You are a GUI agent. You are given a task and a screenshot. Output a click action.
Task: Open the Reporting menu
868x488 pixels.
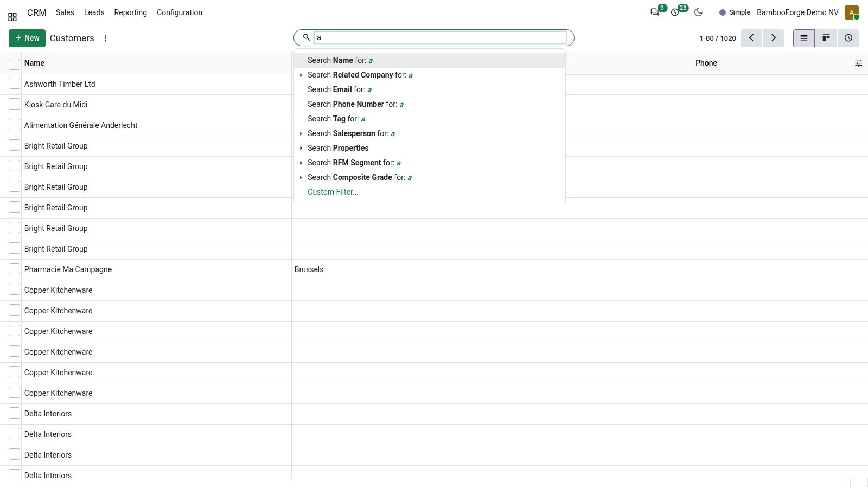[x=130, y=12]
